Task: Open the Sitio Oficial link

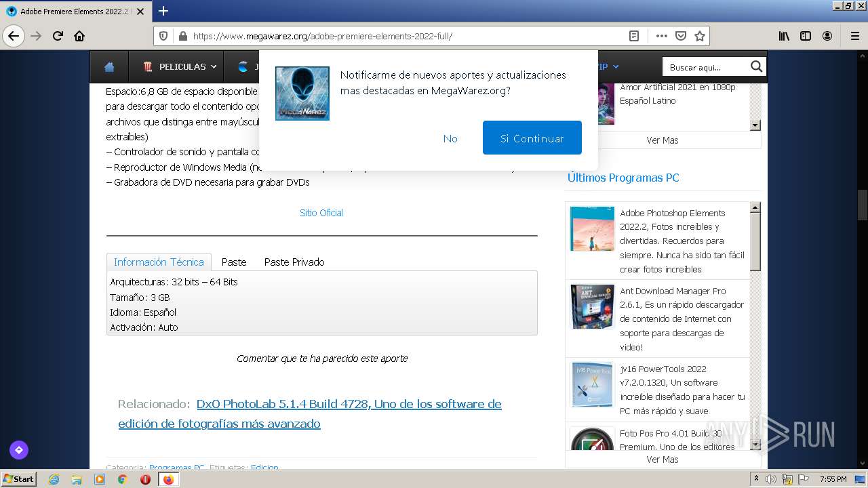Action: pyautogui.click(x=321, y=213)
